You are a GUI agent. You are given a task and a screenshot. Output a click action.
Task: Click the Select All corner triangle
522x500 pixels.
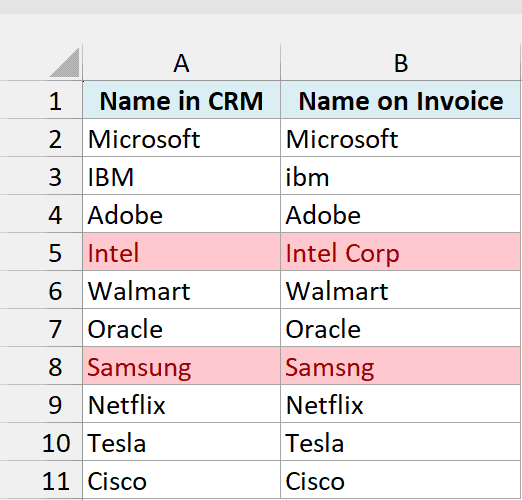point(65,63)
